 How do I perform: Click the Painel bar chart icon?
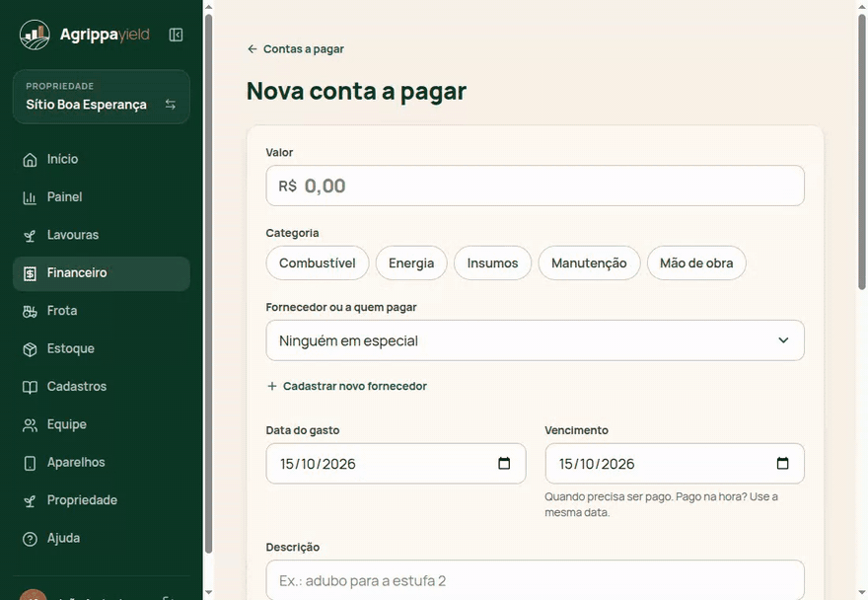pyautogui.click(x=30, y=197)
